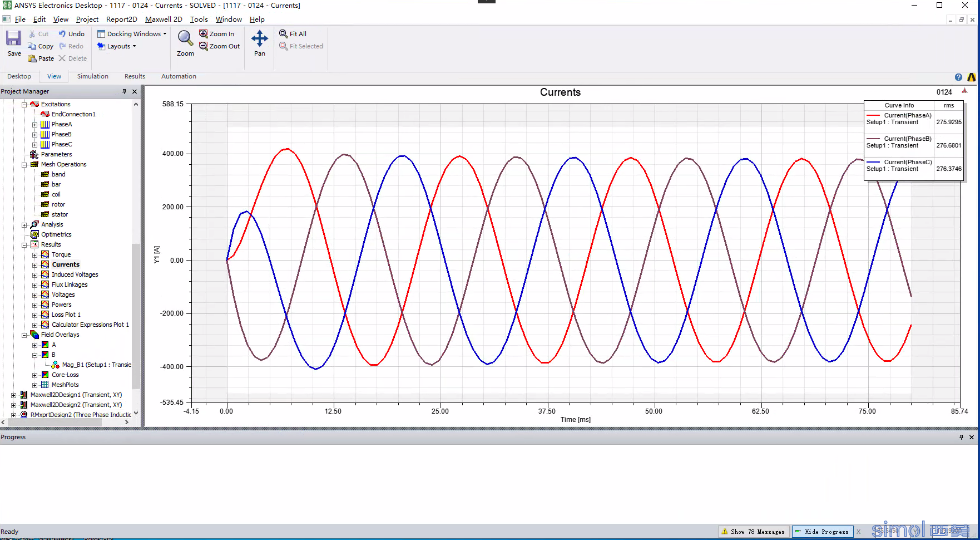Click the Undo arrow icon
This screenshot has width=980, height=540.
click(x=62, y=34)
